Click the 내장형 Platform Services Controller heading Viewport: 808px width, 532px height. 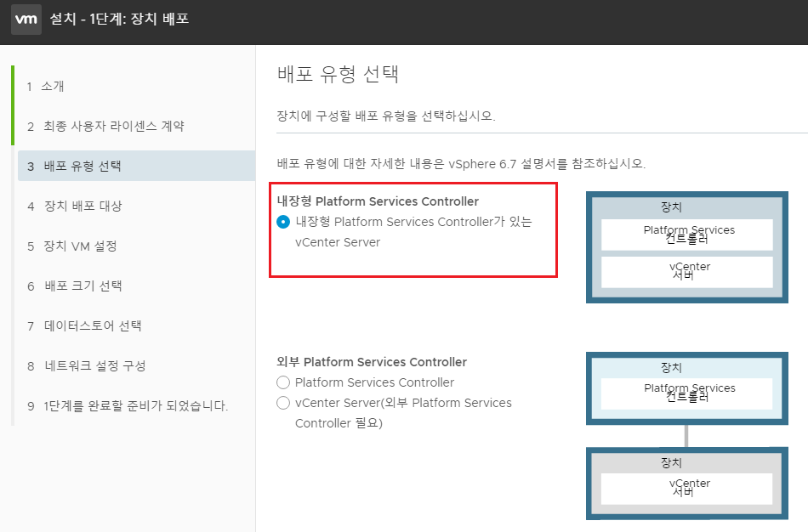pos(378,201)
